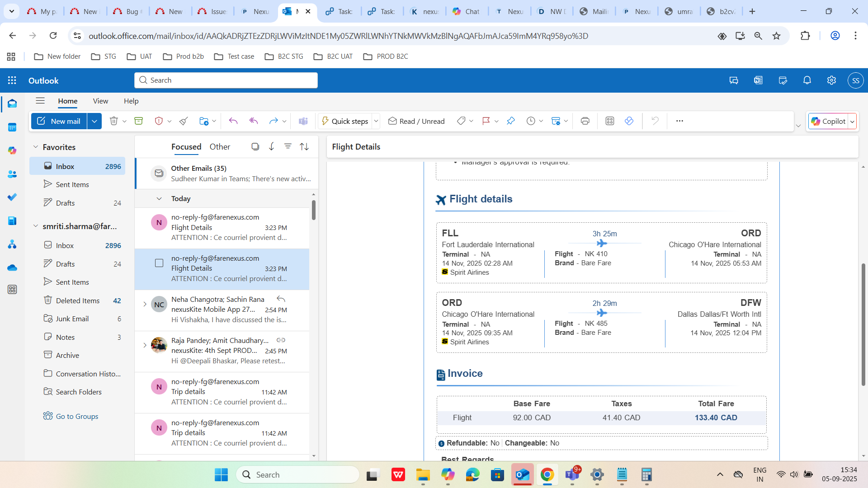Click the Copilot button
This screenshot has width=868, height=488.
[828, 122]
